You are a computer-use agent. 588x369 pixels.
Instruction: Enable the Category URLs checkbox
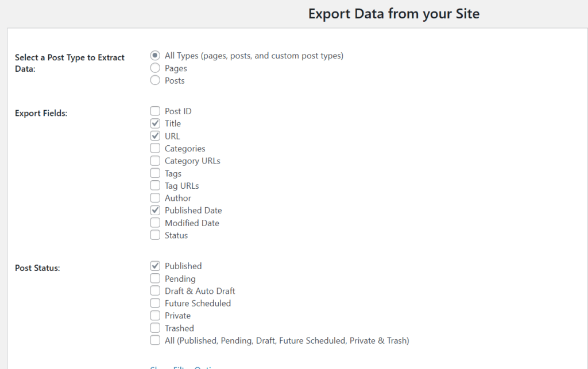point(155,161)
